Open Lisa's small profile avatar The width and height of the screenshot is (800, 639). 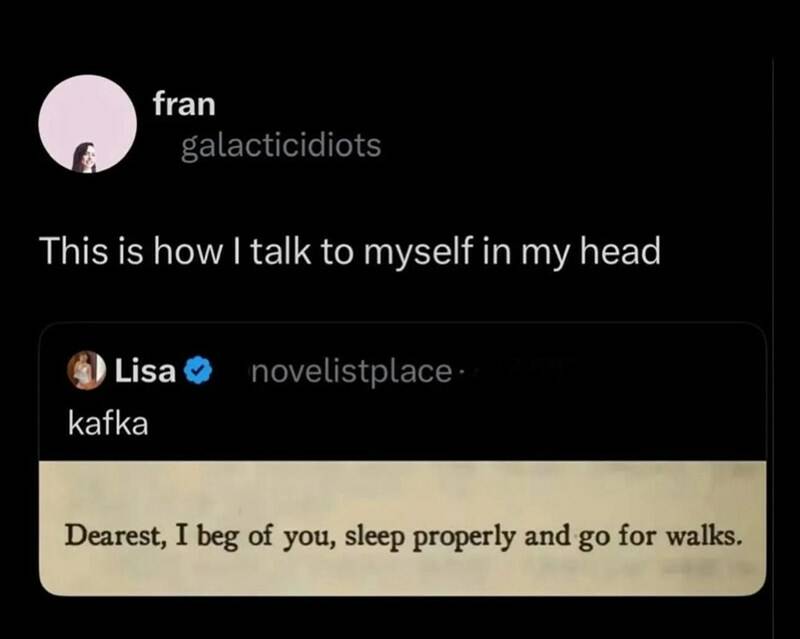coord(86,370)
